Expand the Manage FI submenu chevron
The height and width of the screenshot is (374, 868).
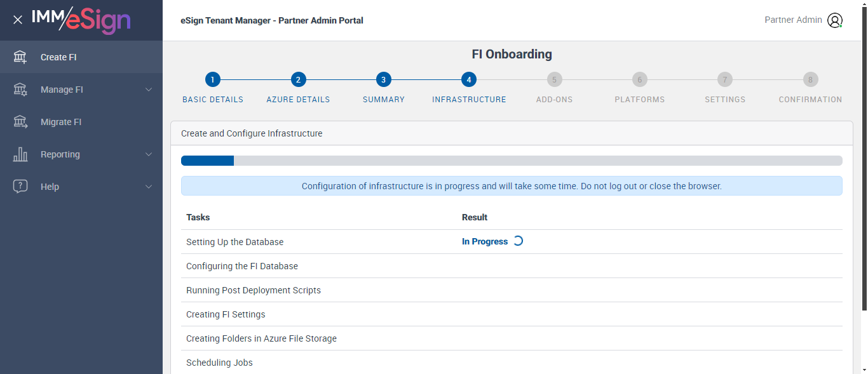click(x=149, y=90)
